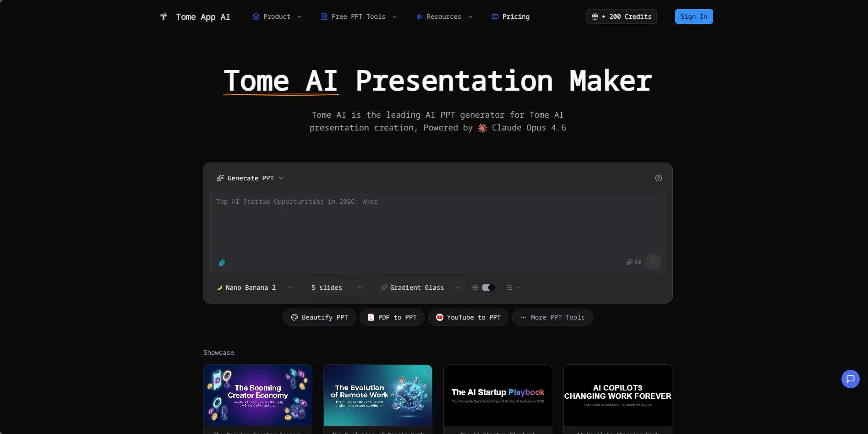Click the Beautify PPT button

tap(319, 317)
